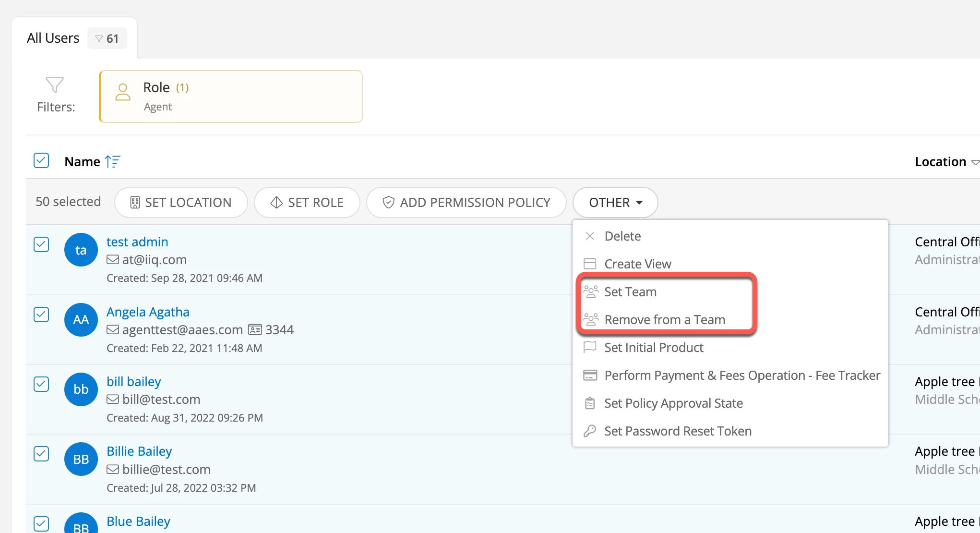The height and width of the screenshot is (533, 980).
Task: Select Remove from a Team option
Action: coord(664,320)
